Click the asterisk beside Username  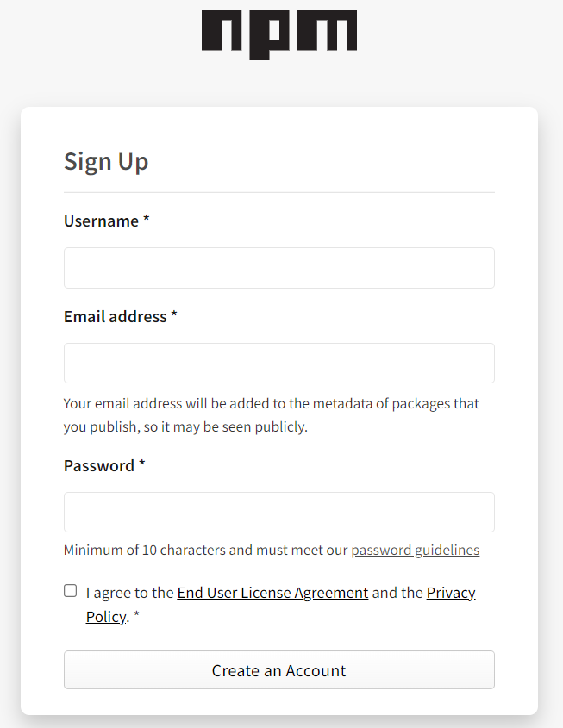147,221
